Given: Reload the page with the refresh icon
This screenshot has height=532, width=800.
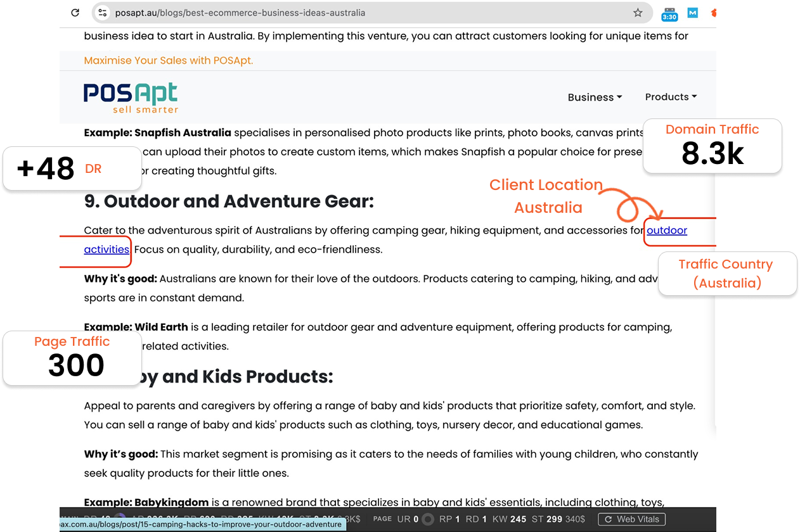Looking at the screenshot, I should point(75,13).
